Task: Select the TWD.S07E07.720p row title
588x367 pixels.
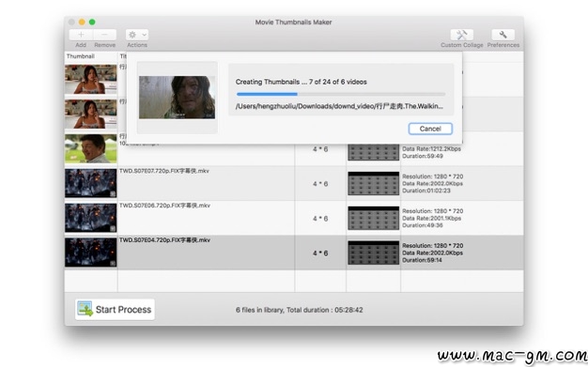Action: [164, 171]
